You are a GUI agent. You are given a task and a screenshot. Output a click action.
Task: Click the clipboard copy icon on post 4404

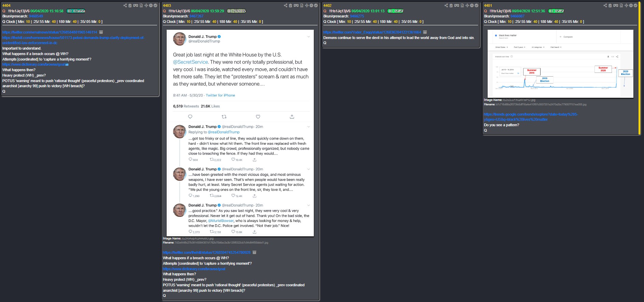(130, 5)
